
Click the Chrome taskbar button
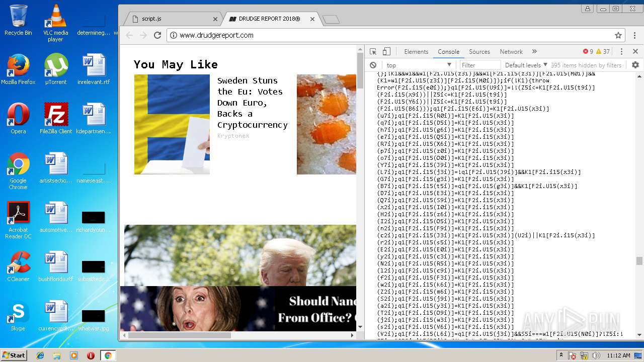click(108, 355)
